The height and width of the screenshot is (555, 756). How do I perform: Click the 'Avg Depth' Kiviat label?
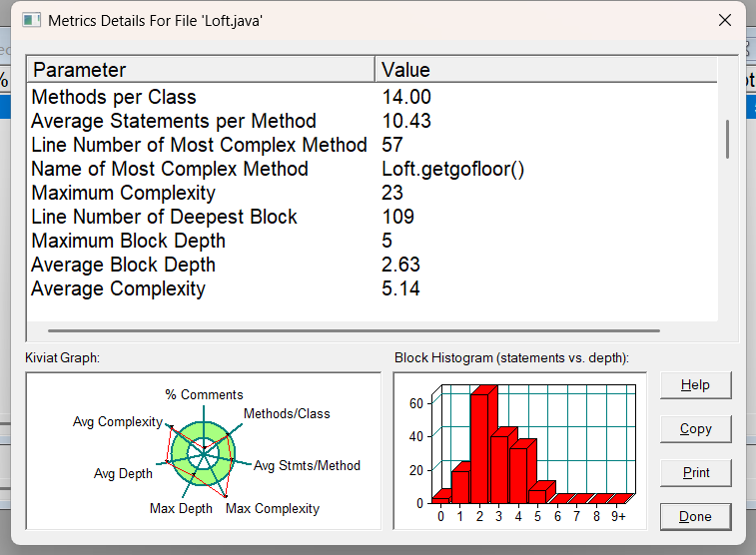123,473
